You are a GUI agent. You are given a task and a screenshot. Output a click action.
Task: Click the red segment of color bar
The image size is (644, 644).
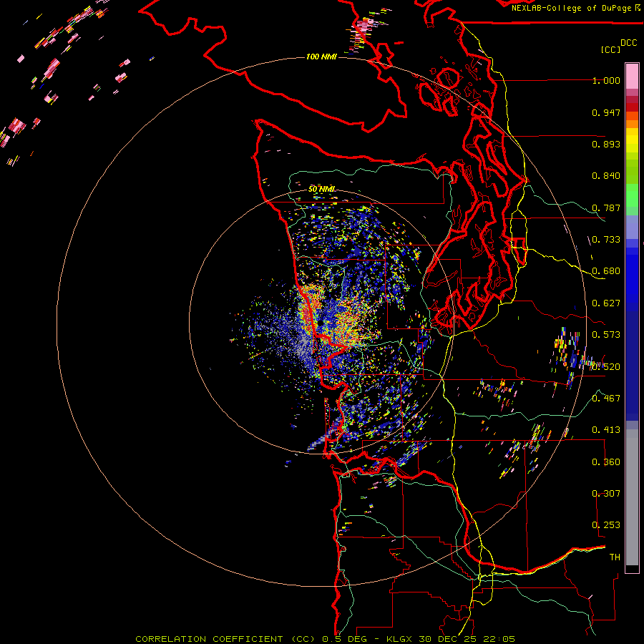[632, 107]
